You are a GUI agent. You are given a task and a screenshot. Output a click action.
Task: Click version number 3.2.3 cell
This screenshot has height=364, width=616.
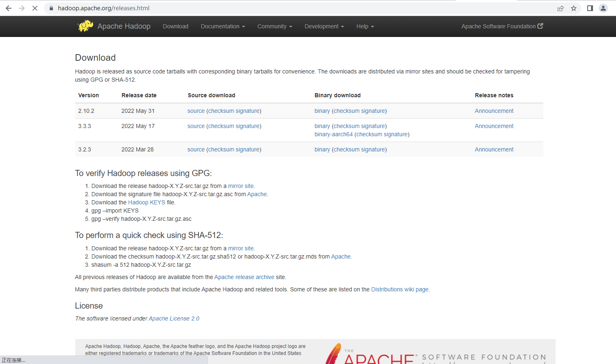pyautogui.click(x=85, y=149)
